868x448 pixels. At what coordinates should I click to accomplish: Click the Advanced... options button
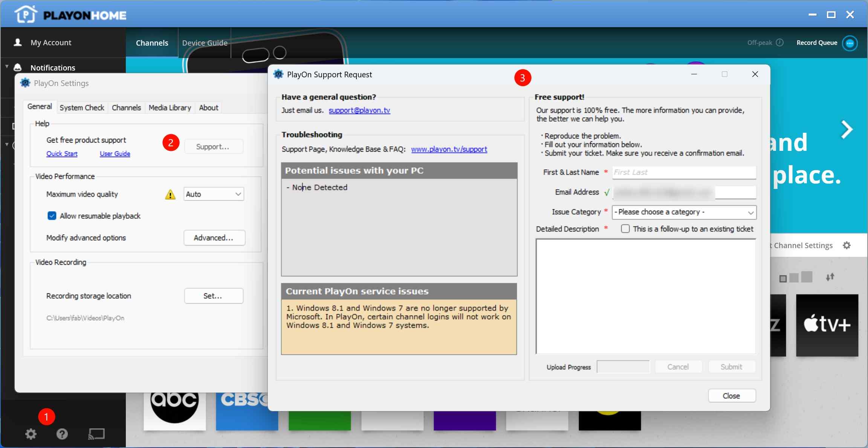pos(214,238)
